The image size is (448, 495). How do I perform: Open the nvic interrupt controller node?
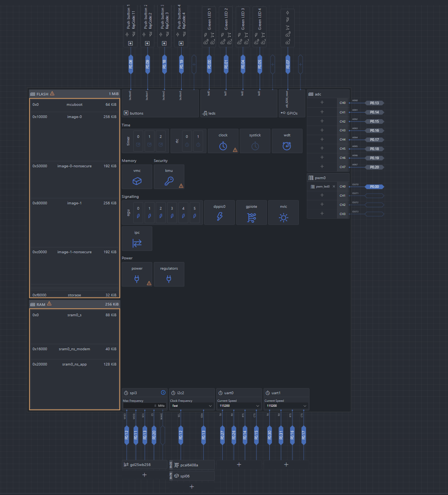pyautogui.click(x=284, y=217)
